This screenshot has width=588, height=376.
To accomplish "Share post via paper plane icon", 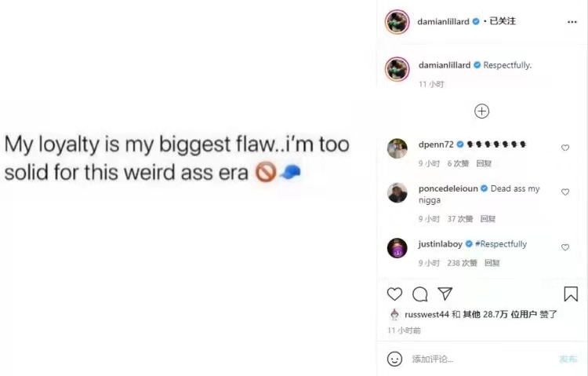I will 445,294.
